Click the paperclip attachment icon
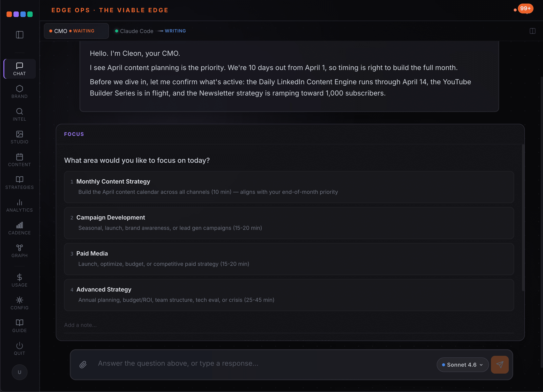Image resolution: width=543 pixels, height=392 pixels. click(x=83, y=365)
